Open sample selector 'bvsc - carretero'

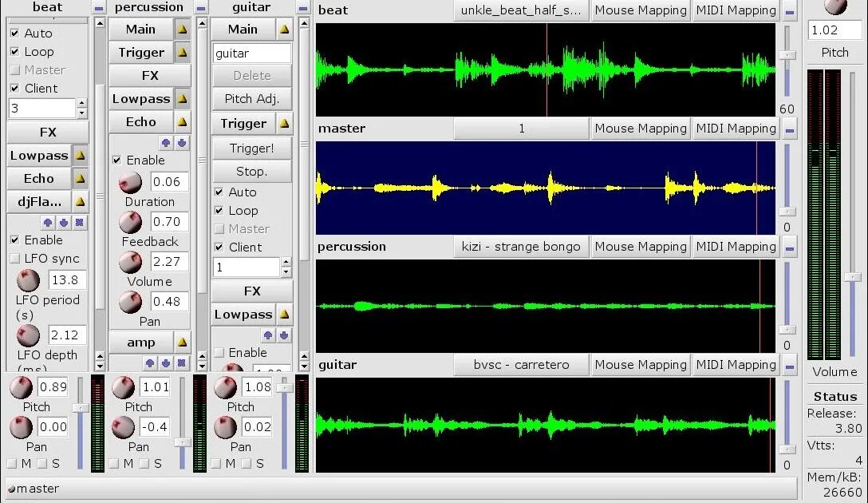tap(522, 365)
